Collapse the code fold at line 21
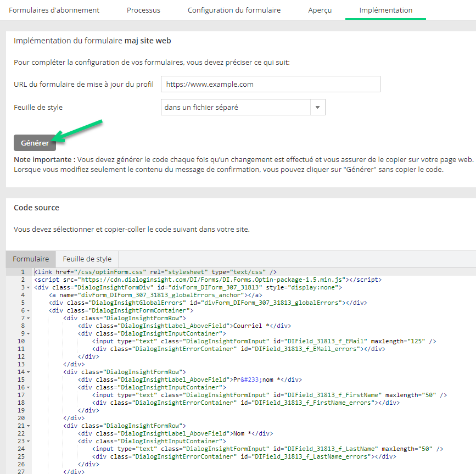Viewport: 476px width, 474px height. tap(28, 426)
